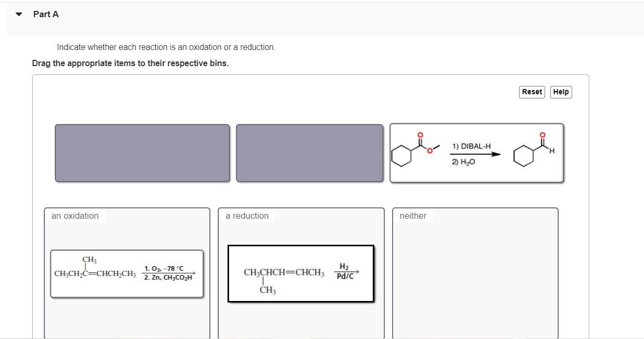Click the 'a reduction' bin label
Viewport: 644px width, 339px height.
[x=247, y=215]
